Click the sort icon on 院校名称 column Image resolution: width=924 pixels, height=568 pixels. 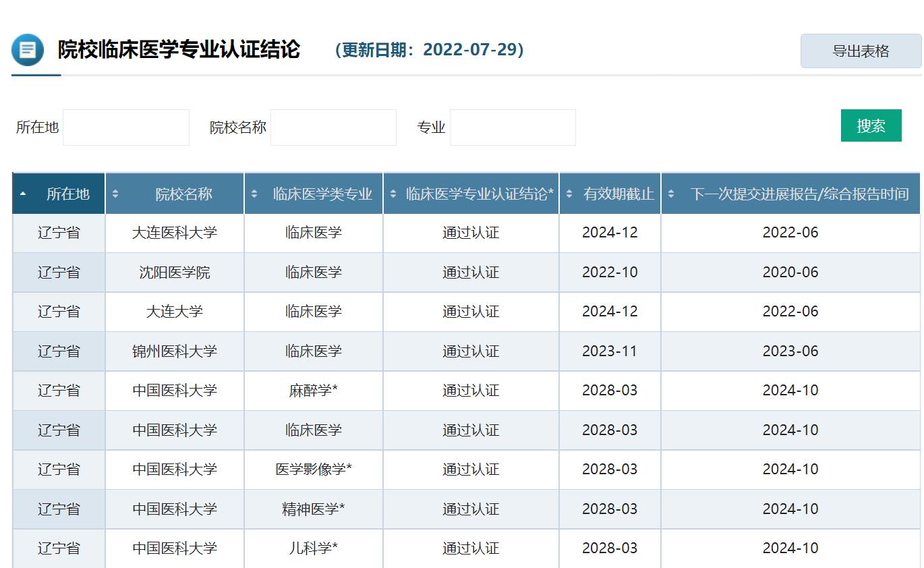click(x=114, y=193)
